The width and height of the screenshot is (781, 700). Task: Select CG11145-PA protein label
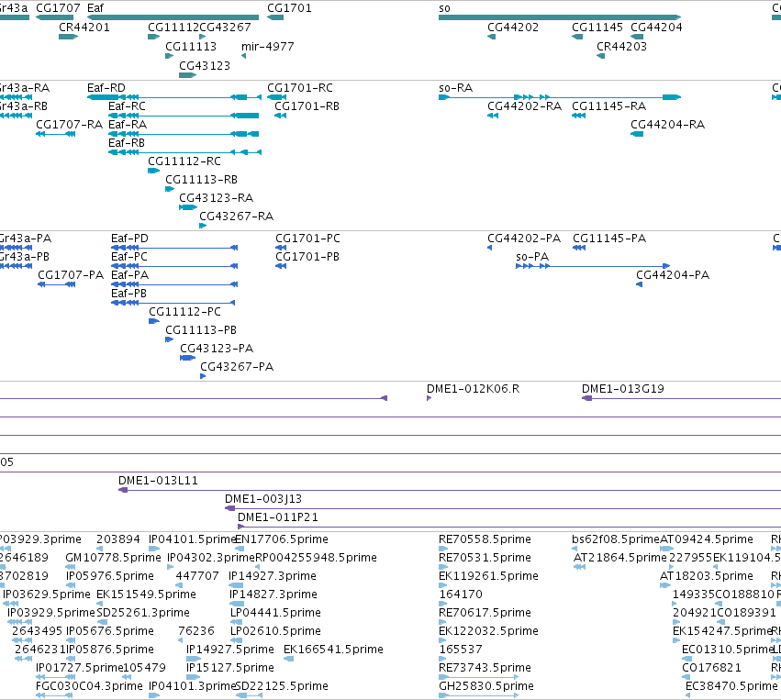609,239
